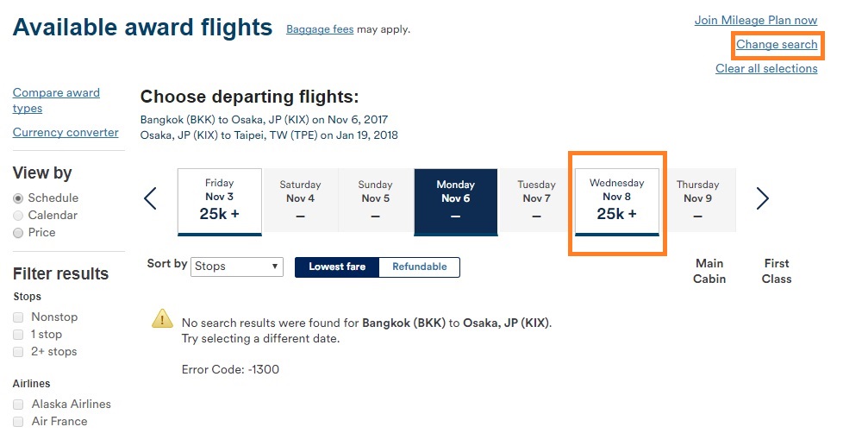Select Wednesday Nov 8 25k+ date
The width and height of the screenshot is (868, 433).
(x=616, y=202)
